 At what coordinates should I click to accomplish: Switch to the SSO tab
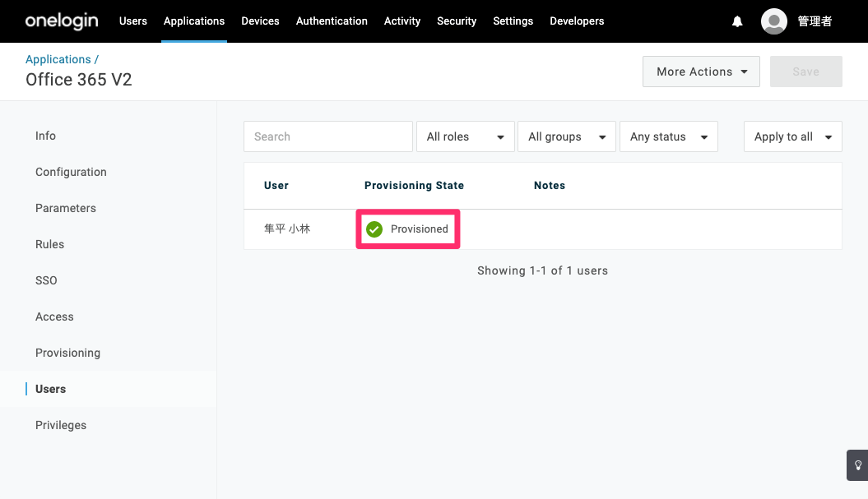pos(46,280)
